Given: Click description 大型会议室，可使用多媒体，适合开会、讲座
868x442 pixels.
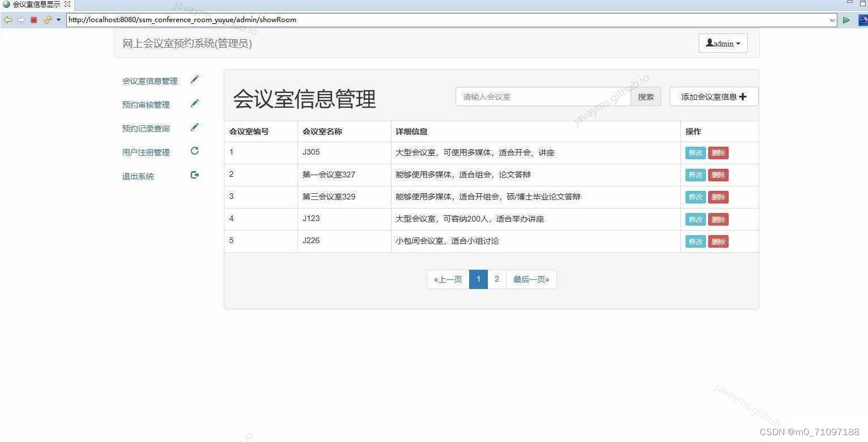Looking at the screenshot, I should point(475,152).
